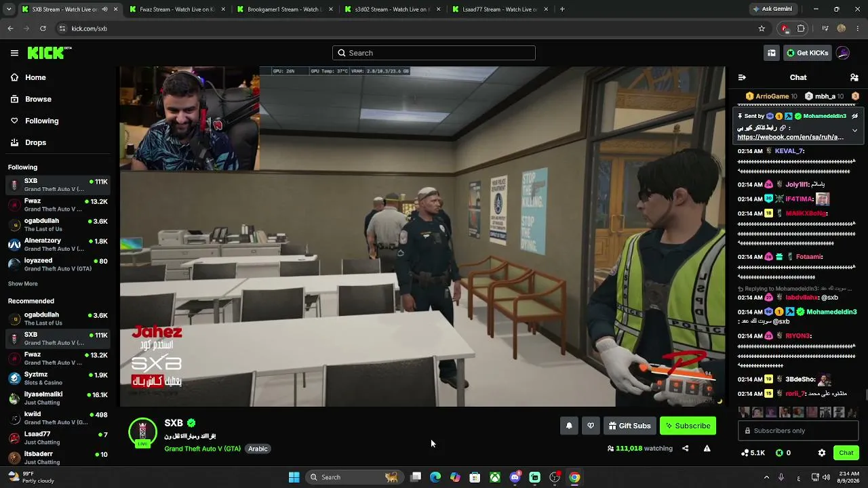Click mbh_a in the chat leaderboard
The height and width of the screenshot is (488, 868).
click(825, 96)
